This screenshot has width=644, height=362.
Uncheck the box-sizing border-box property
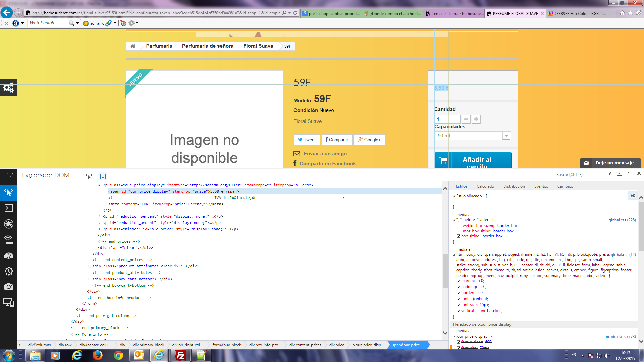[x=459, y=236]
